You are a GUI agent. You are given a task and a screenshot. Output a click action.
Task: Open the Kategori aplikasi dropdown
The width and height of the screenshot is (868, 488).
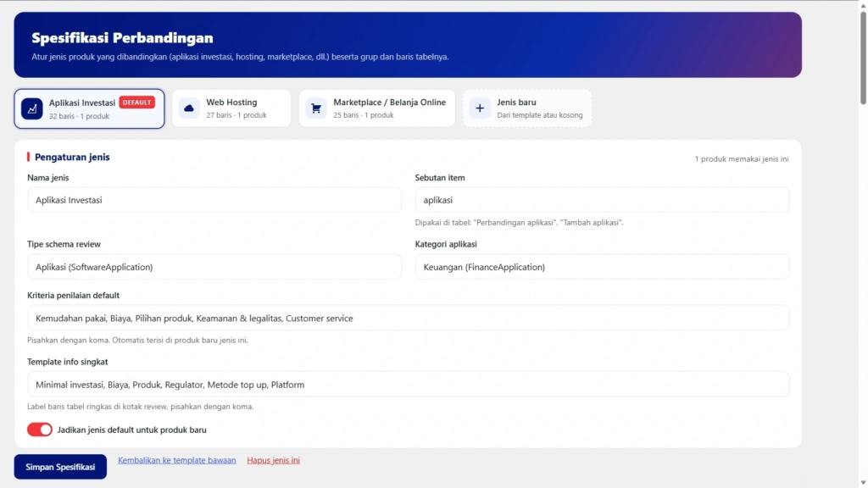click(x=603, y=267)
